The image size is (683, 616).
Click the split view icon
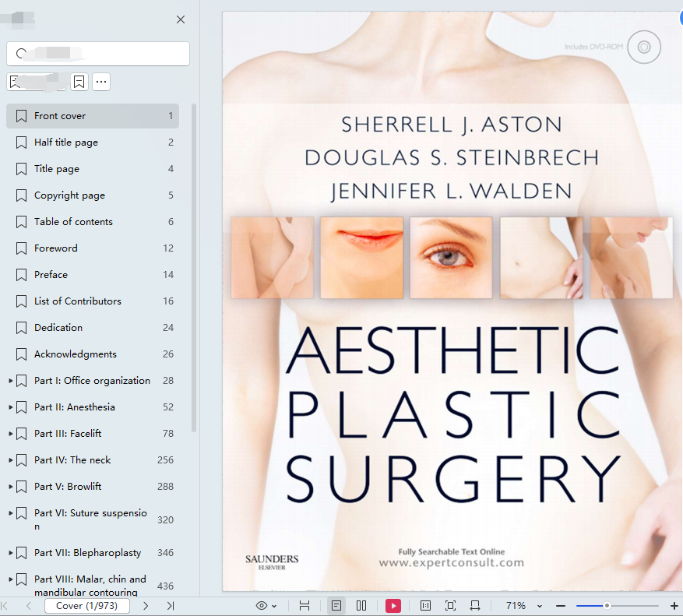click(x=425, y=606)
